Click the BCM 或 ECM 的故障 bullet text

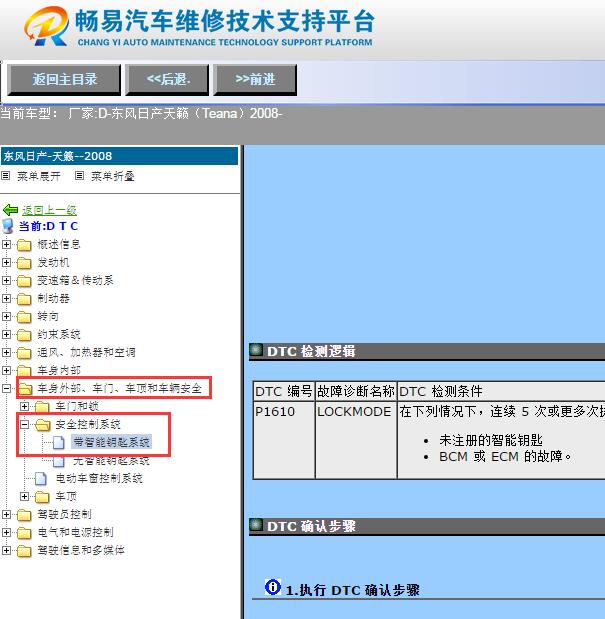coord(505,457)
